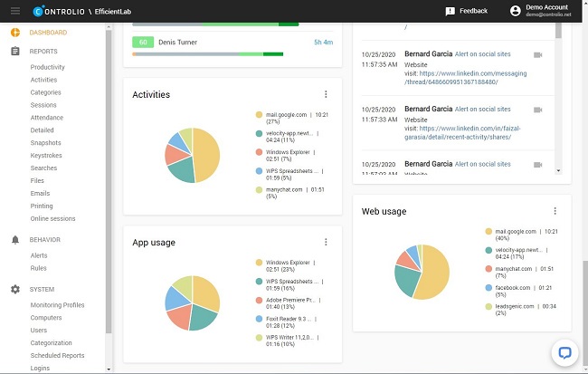Open the Emails report
The image size is (588, 374).
(x=40, y=193)
